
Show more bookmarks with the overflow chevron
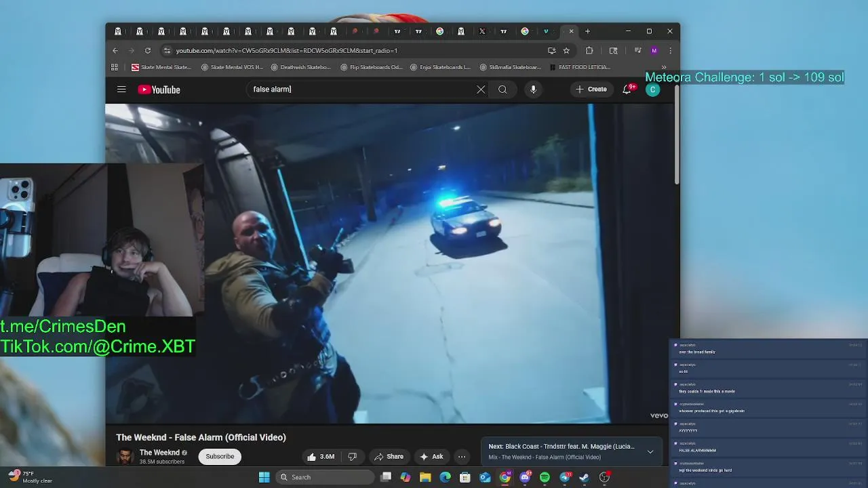[x=663, y=67]
